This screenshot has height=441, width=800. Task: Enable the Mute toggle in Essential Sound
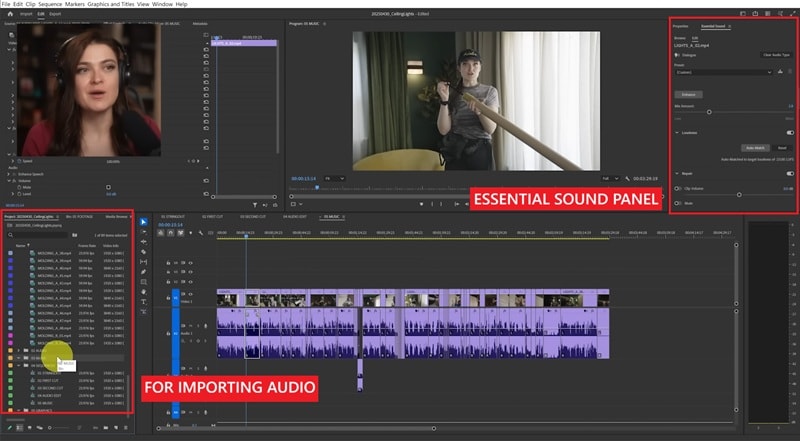click(x=678, y=203)
